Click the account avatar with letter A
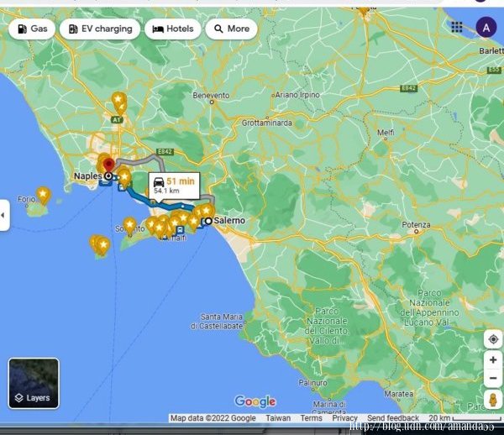 click(486, 27)
